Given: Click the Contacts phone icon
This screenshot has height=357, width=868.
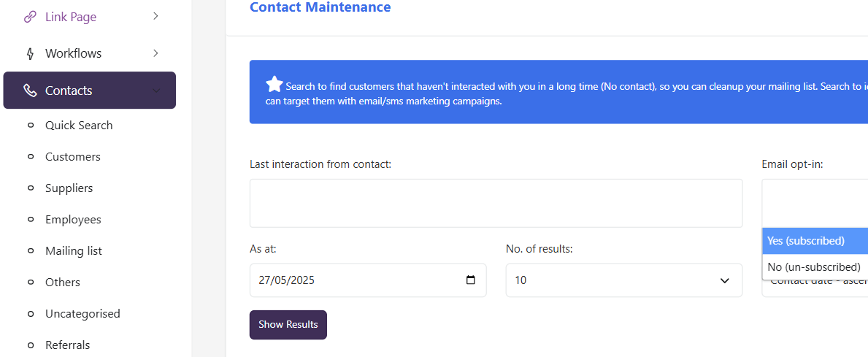Looking at the screenshot, I should click(30, 91).
